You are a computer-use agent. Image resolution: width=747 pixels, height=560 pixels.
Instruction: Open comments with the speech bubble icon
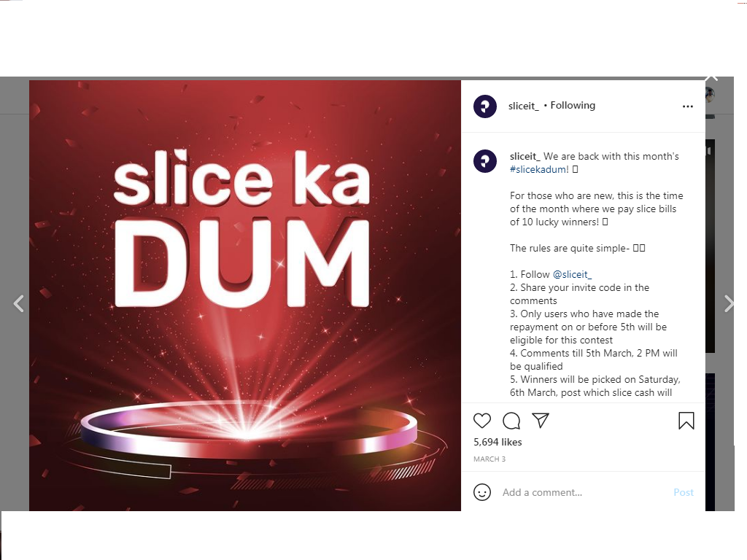tap(511, 421)
